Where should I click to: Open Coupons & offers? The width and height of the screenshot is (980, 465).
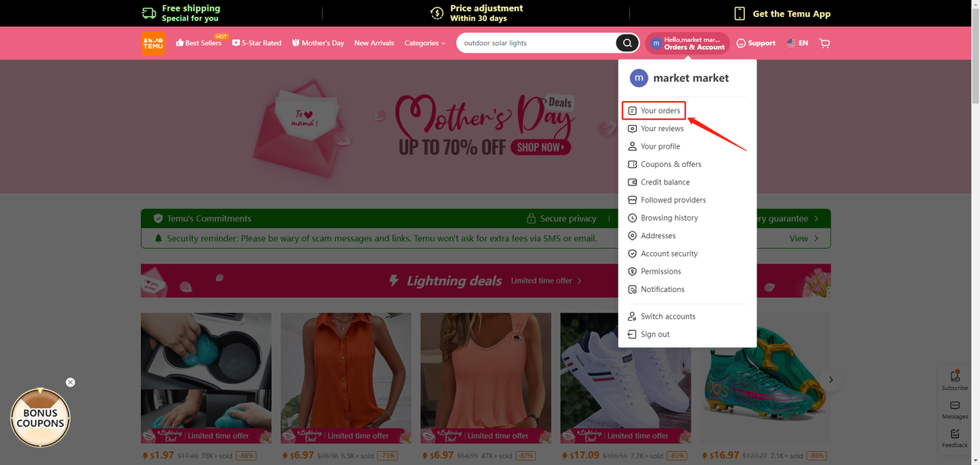click(665, 164)
